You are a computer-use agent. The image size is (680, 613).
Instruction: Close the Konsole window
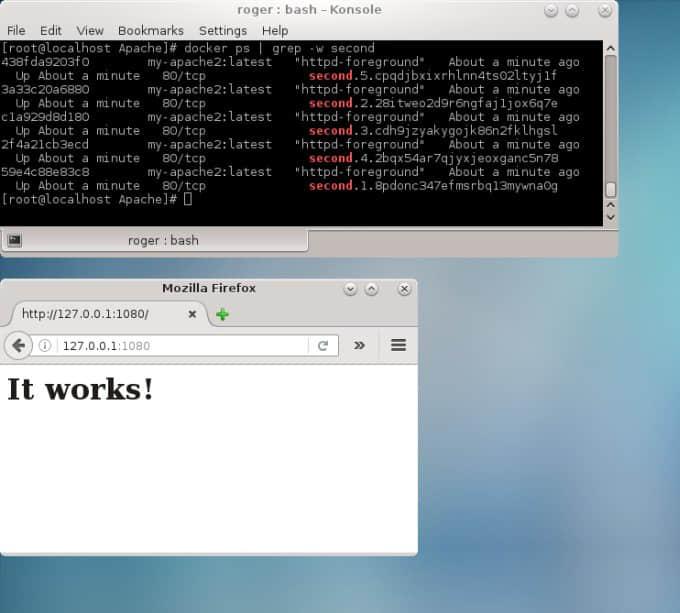605,10
